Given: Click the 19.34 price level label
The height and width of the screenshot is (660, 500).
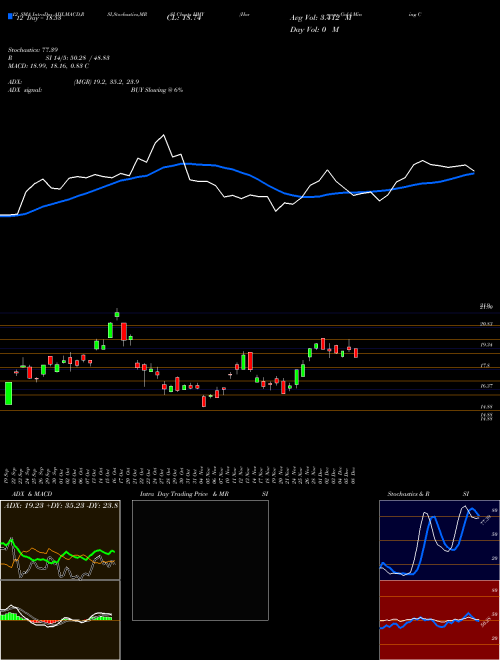Looking at the screenshot, I should coord(487,345).
